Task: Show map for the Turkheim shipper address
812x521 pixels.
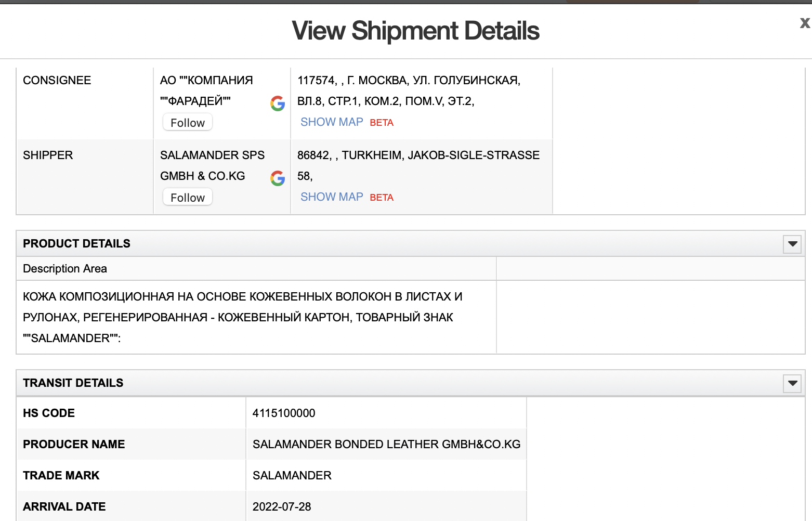Action: [332, 197]
